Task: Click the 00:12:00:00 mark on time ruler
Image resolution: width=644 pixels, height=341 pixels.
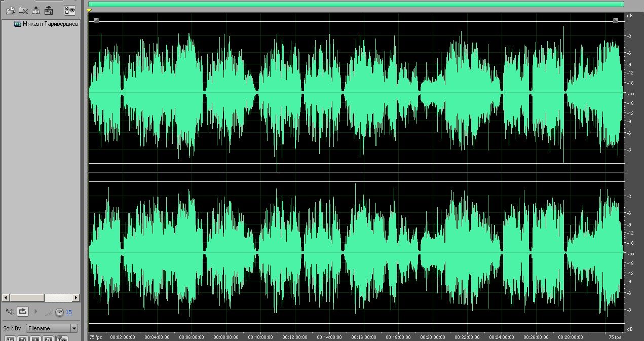Action: click(295, 337)
